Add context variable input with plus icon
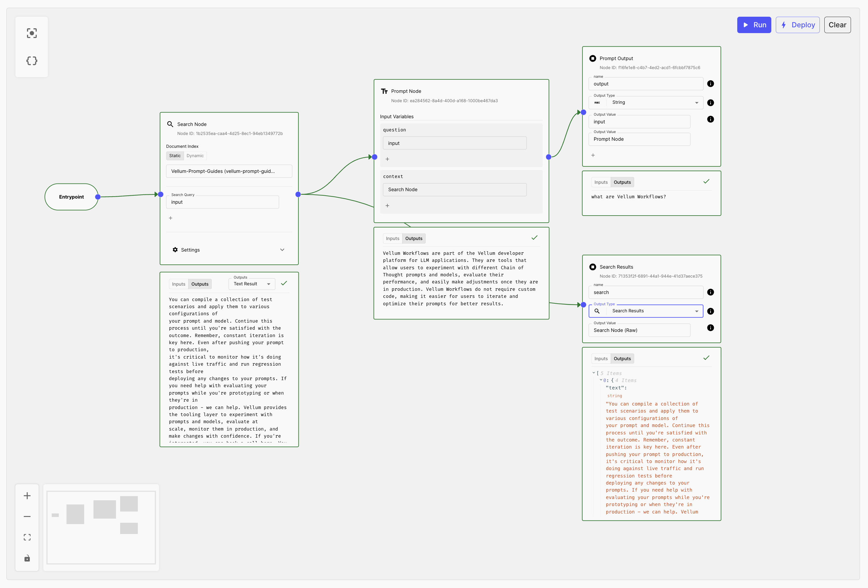This screenshot has width=868, height=588. [x=387, y=206]
